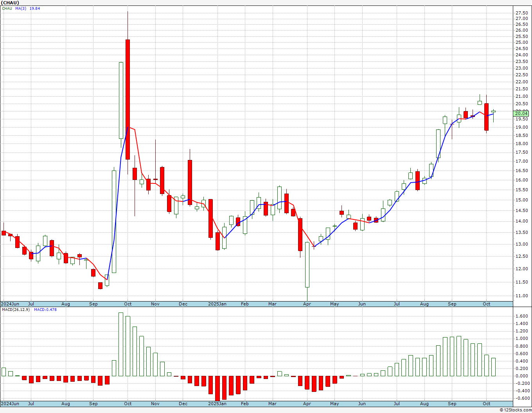Viewport: 532px width, 413px height.
Task: Select 15.00 on the price axis
Action: click(521, 200)
